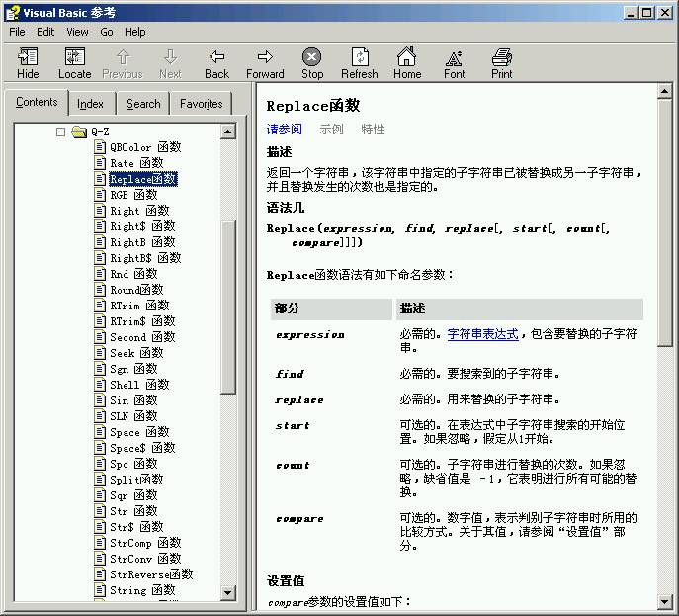This screenshot has height=616, width=679.
Task: Open the RGB 函数 topic
Action: pyautogui.click(x=133, y=195)
